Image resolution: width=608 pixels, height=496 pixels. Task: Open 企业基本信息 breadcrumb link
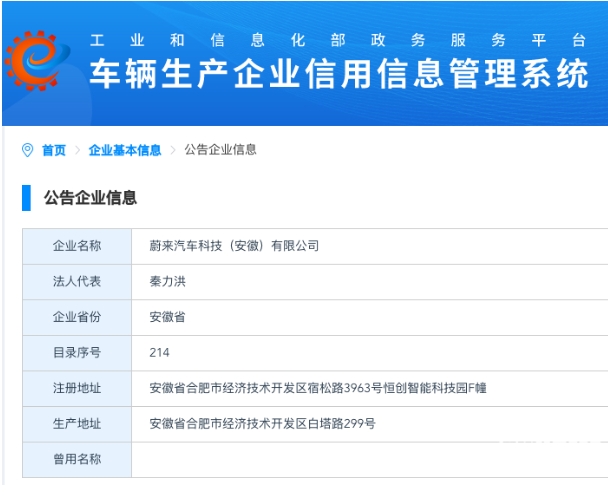[x=125, y=150]
